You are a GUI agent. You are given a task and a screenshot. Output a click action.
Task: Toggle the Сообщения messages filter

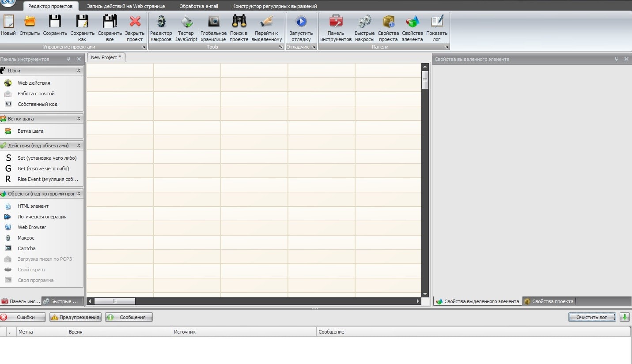click(129, 317)
